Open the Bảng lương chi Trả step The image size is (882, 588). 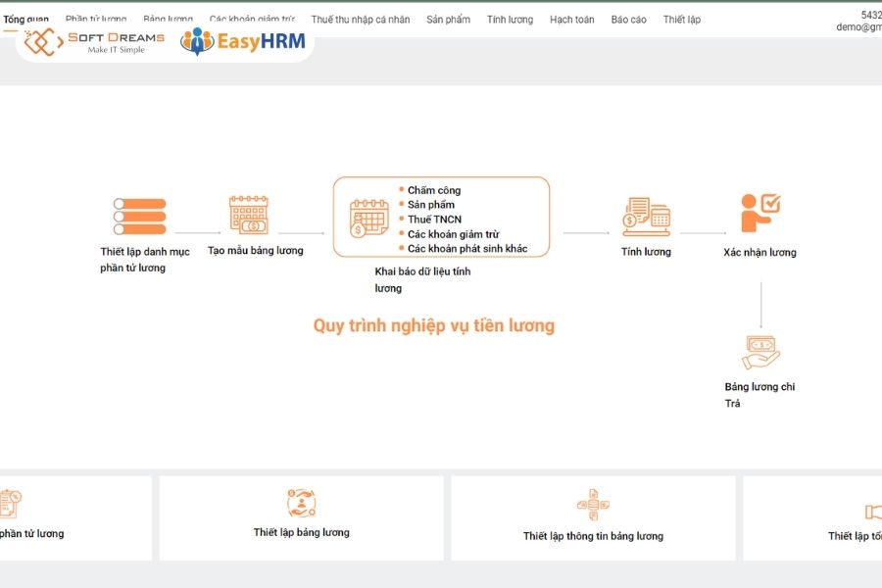click(x=759, y=394)
